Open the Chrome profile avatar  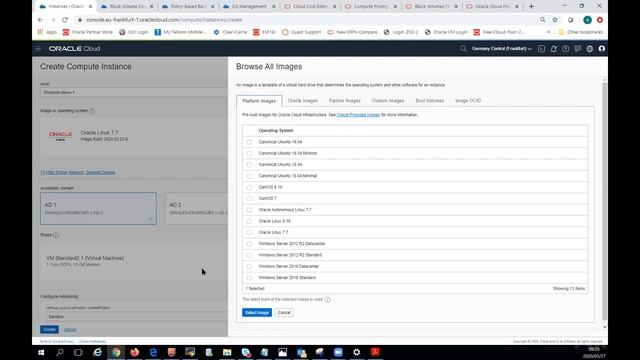[x=587, y=20]
